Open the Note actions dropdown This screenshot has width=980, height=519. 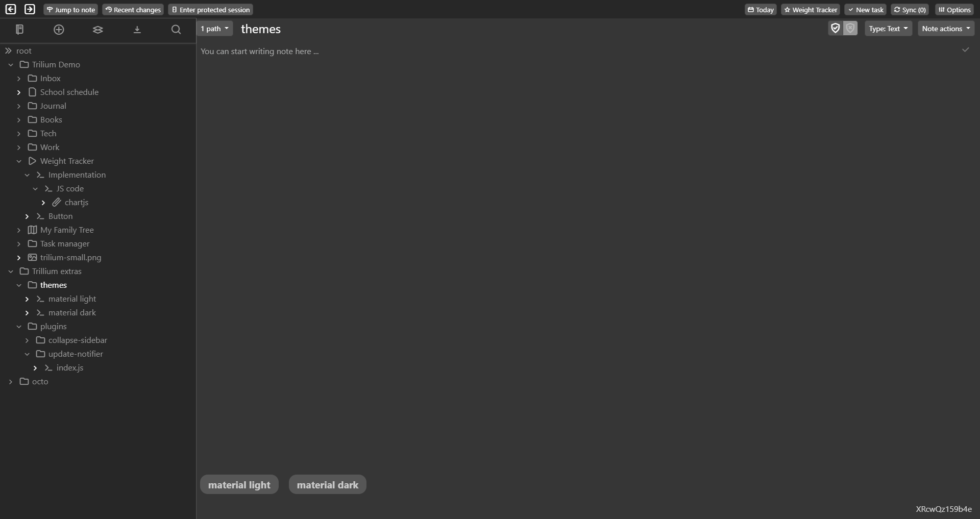click(946, 29)
